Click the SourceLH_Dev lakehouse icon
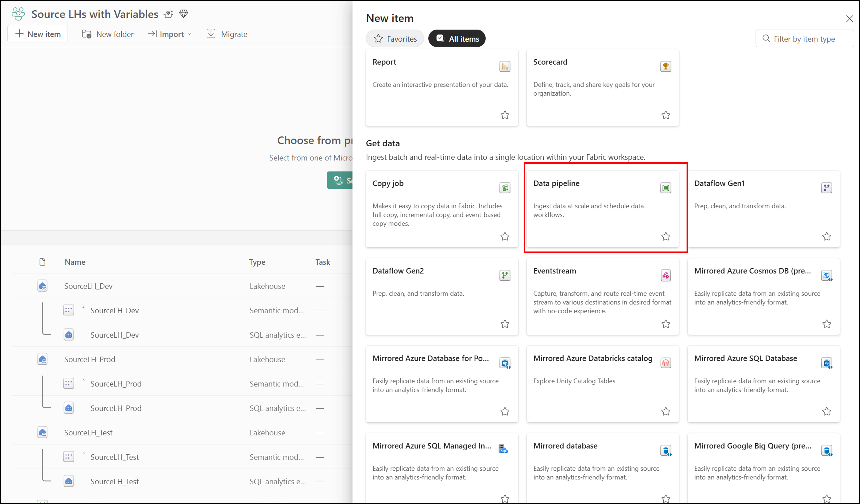The height and width of the screenshot is (504, 860). (x=42, y=286)
